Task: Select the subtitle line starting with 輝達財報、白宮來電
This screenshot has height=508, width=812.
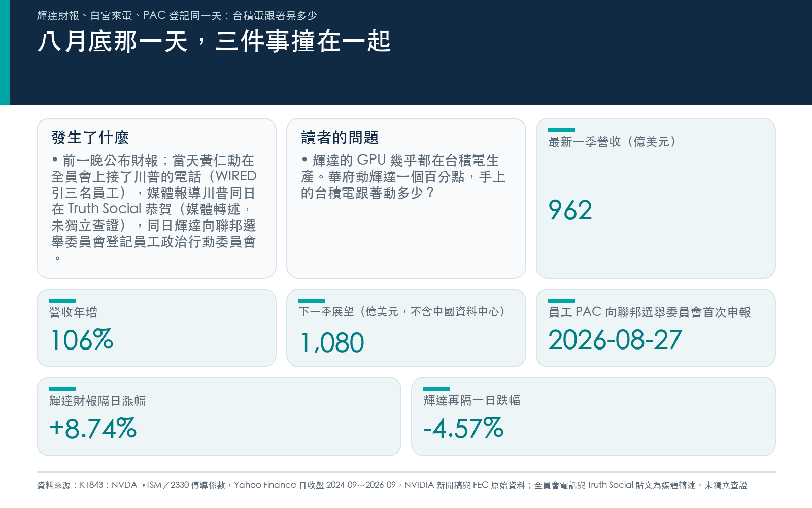Action: tap(177, 16)
